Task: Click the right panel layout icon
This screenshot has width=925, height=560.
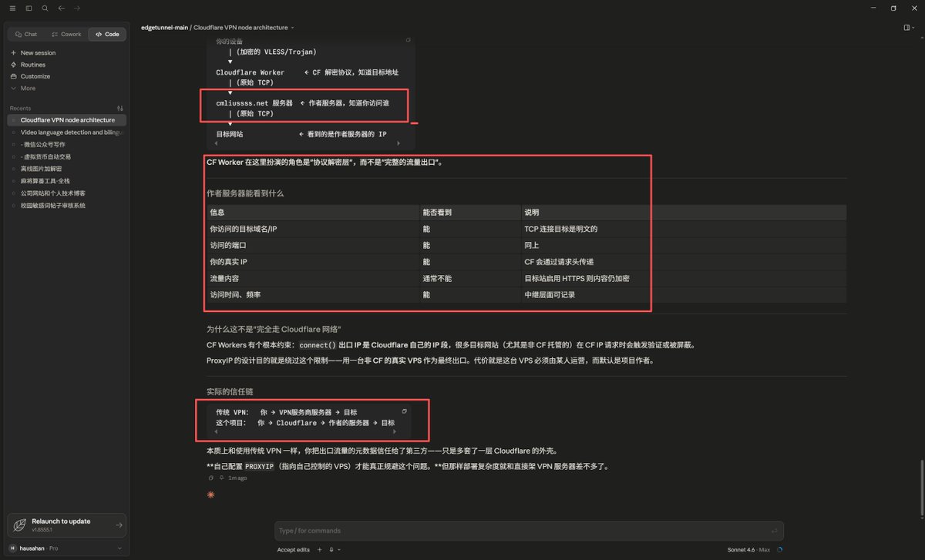Action: [908, 27]
